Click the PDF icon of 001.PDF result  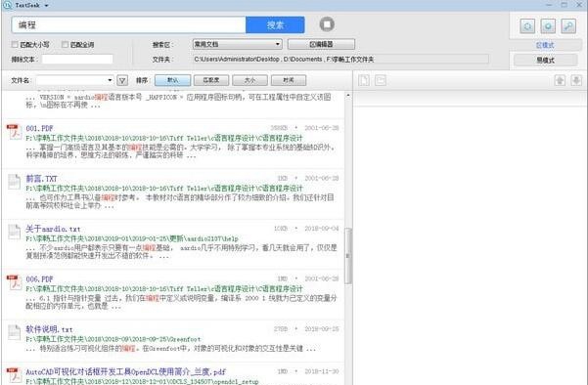[x=14, y=132]
